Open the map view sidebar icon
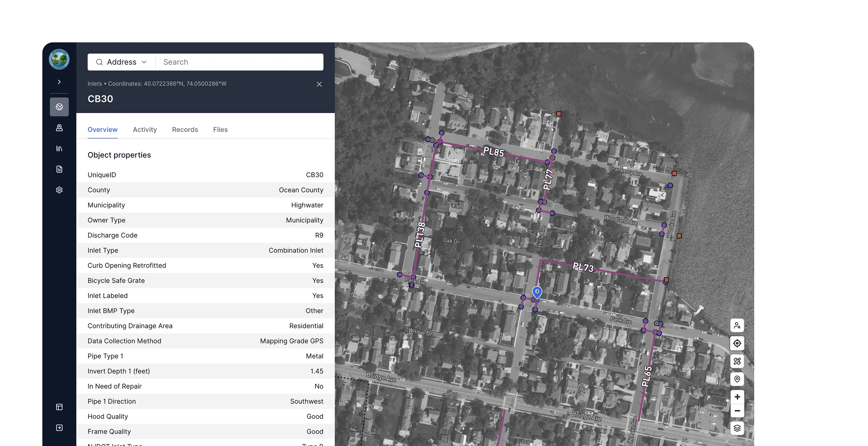868x446 pixels. coord(59,107)
